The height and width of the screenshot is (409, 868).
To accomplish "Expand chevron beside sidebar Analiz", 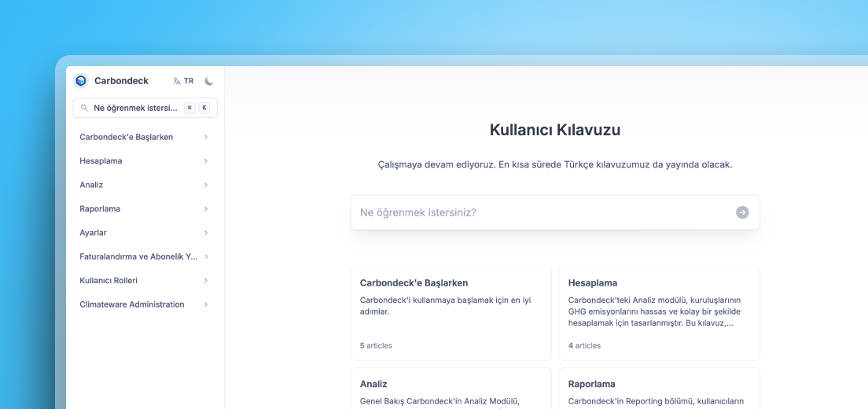I will pos(206,184).
